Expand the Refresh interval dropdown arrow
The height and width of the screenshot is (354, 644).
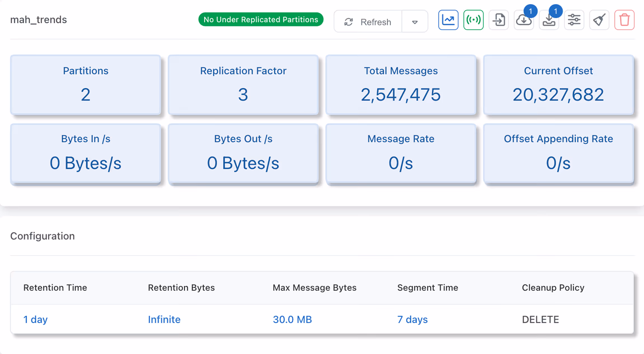tap(415, 22)
